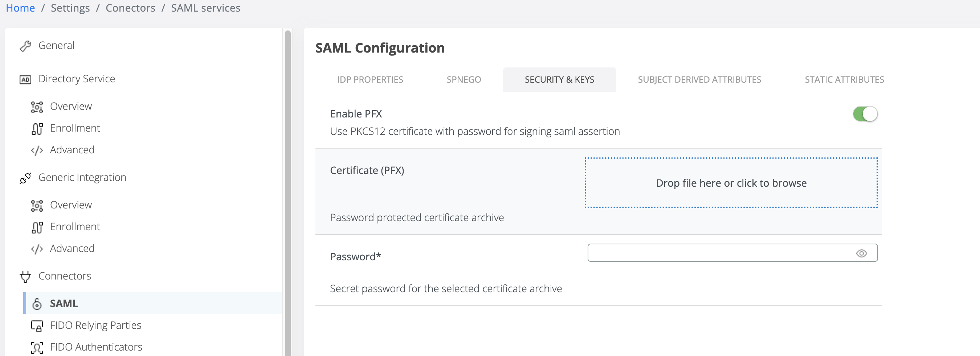Click Directory Service Advanced code icon
Image resolution: width=980 pixels, height=356 pixels.
click(x=37, y=150)
